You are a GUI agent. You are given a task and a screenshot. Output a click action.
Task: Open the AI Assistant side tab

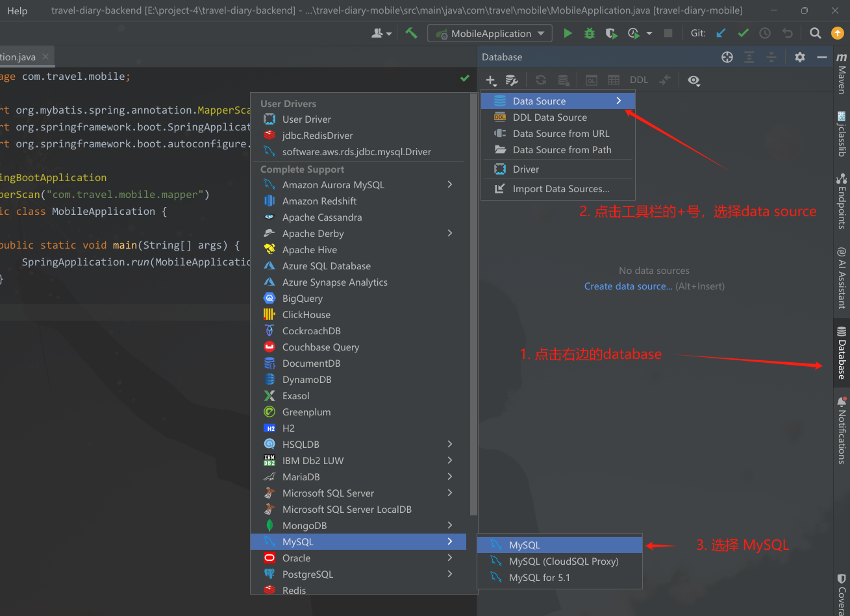point(842,277)
